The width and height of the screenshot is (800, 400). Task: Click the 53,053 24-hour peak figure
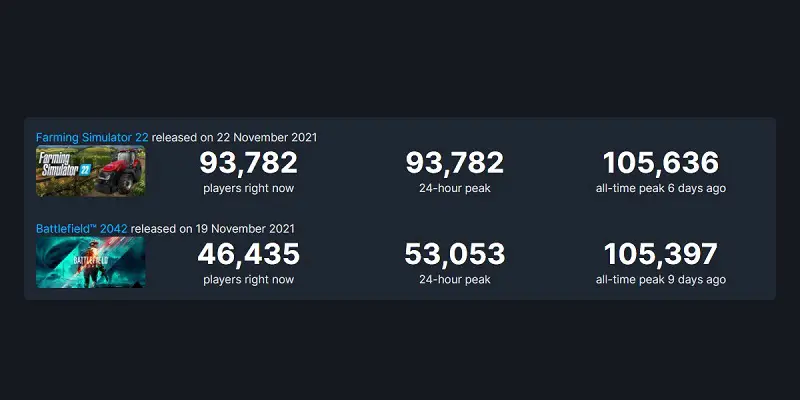455,255
